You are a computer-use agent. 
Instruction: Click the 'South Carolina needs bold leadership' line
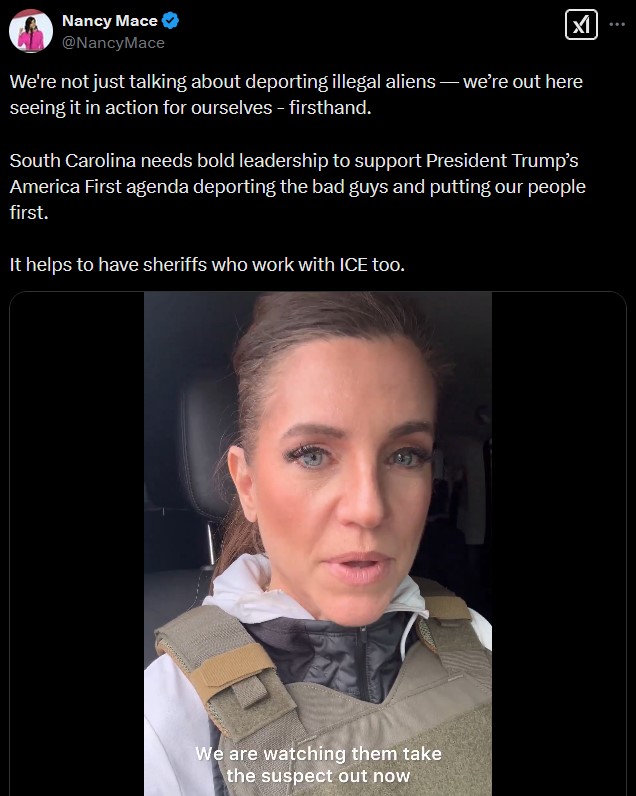[x=294, y=161]
